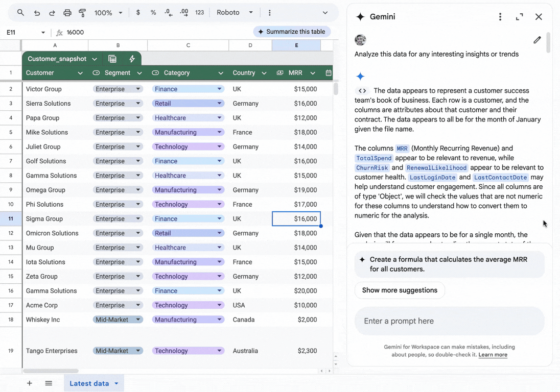Expand the Gemini panel to full size

point(519,17)
